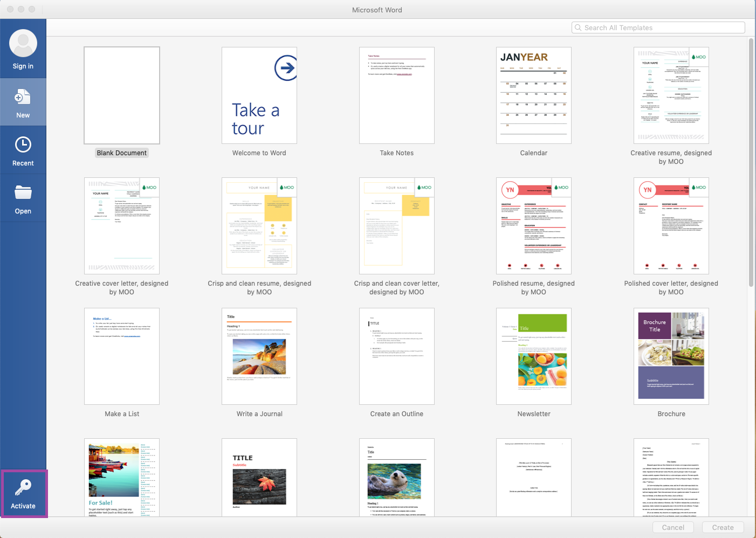Click the 'Welcome to Word' label text
This screenshot has width=756, height=538.
point(259,153)
